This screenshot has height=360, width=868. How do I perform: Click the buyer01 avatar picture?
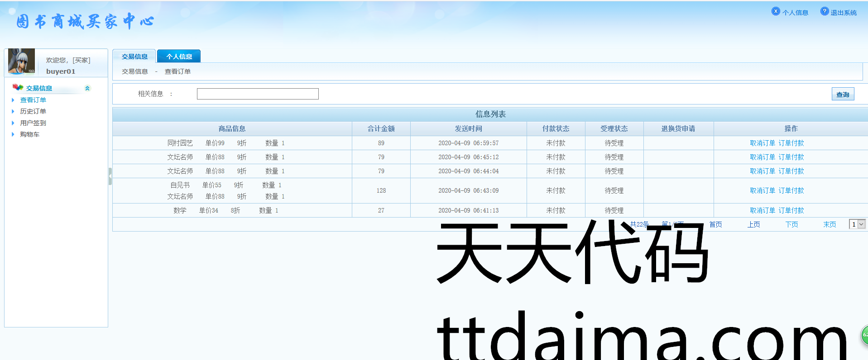pos(21,61)
